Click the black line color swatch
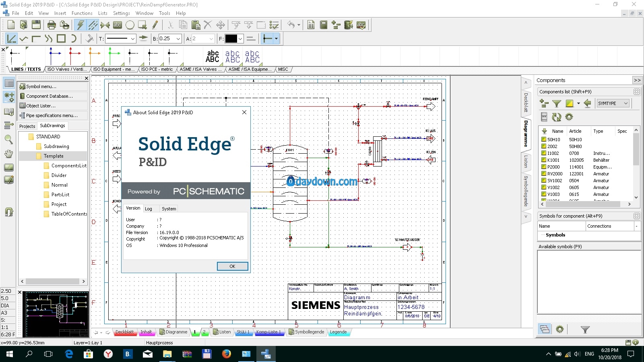Screen dimensions: 644x362 (x=231, y=39)
